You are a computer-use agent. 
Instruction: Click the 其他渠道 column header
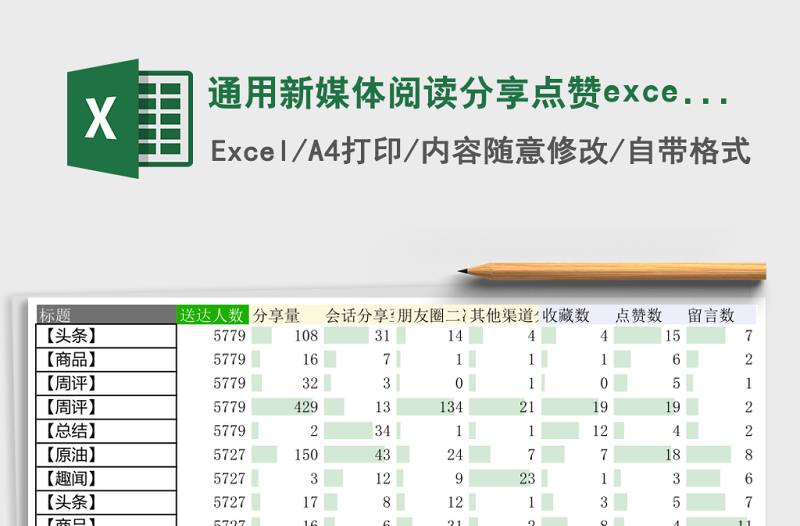click(x=504, y=315)
